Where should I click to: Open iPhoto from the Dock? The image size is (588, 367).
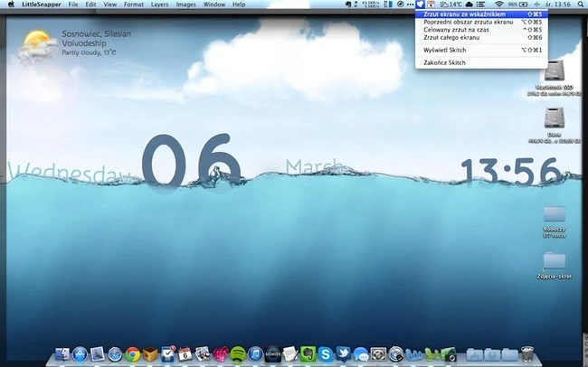[x=203, y=353]
